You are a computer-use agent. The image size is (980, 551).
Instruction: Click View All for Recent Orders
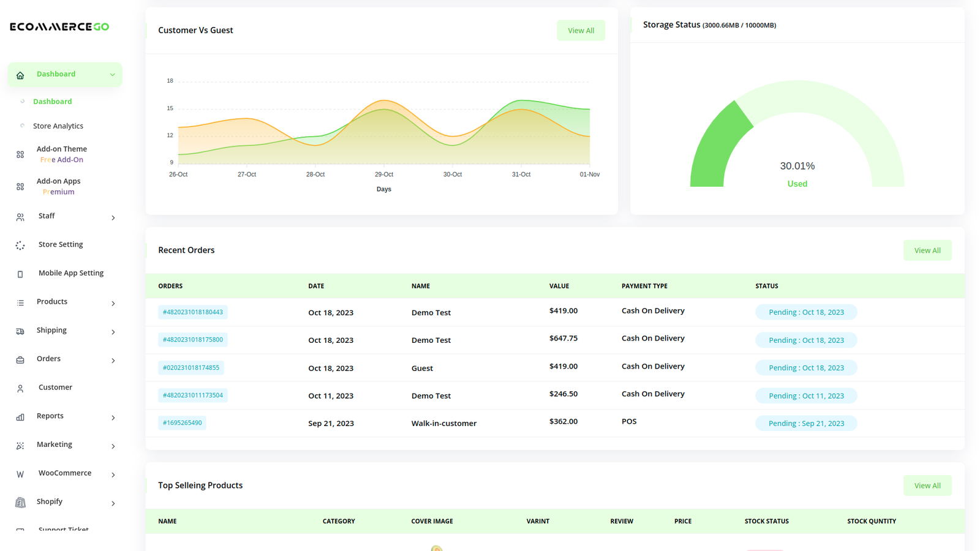[x=927, y=250]
